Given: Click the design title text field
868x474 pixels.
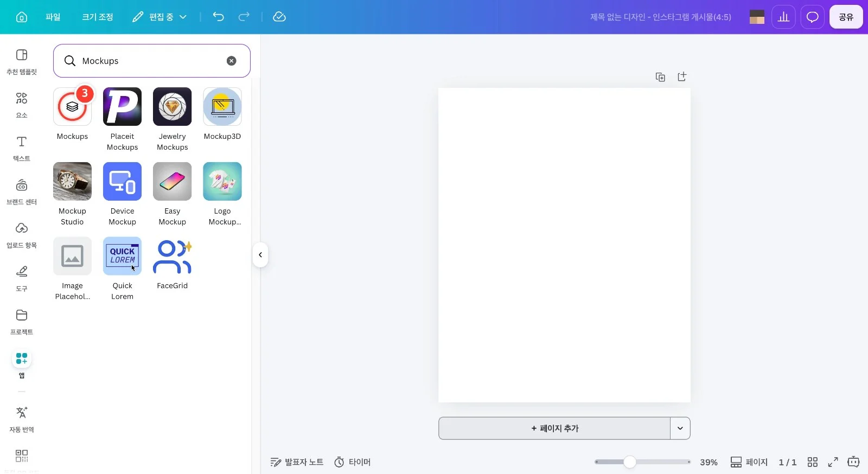Looking at the screenshot, I should 660,17.
